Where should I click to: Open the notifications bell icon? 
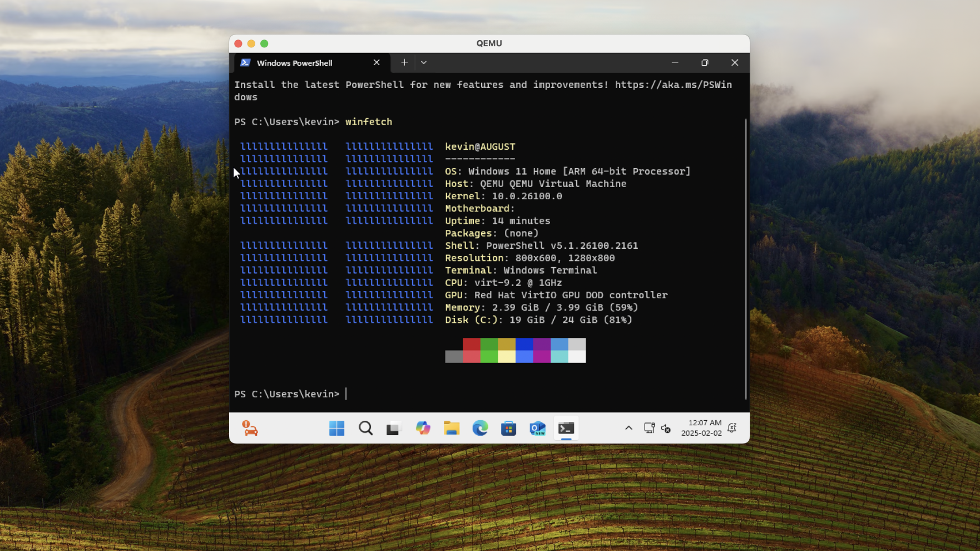pyautogui.click(x=732, y=428)
